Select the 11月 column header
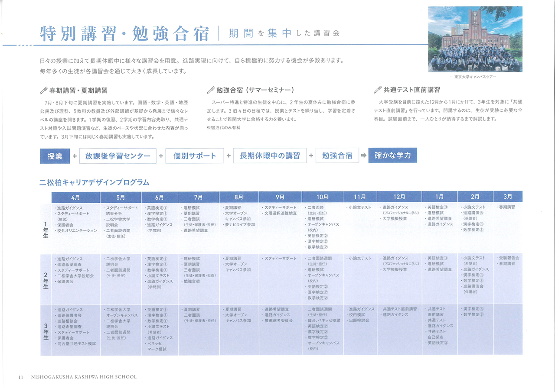The height and width of the screenshot is (392, 555). click(359, 197)
